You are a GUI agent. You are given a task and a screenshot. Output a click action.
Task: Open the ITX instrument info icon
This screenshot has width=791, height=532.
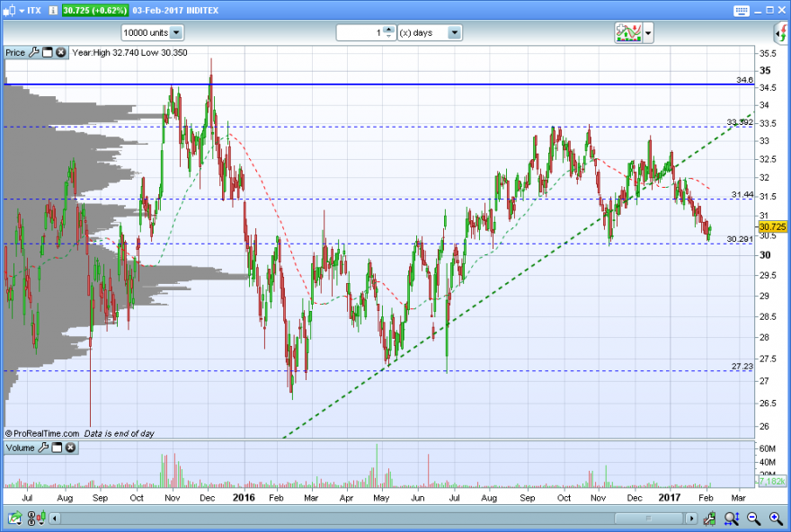[x=53, y=10]
